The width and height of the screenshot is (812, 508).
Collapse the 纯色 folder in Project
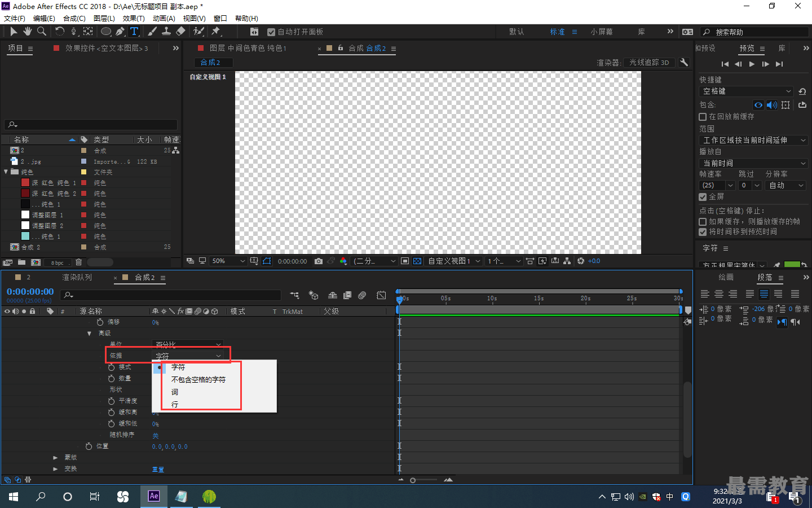pyautogui.click(x=6, y=172)
